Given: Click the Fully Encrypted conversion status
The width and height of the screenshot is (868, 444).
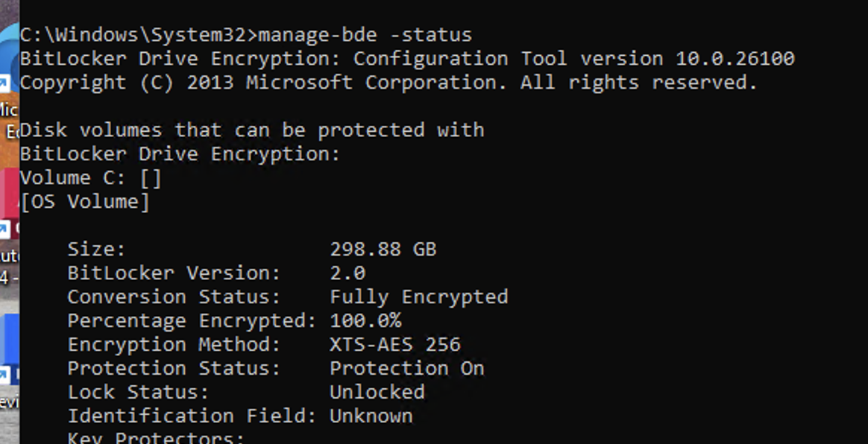Looking at the screenshot, I should [x=419, y=297].
